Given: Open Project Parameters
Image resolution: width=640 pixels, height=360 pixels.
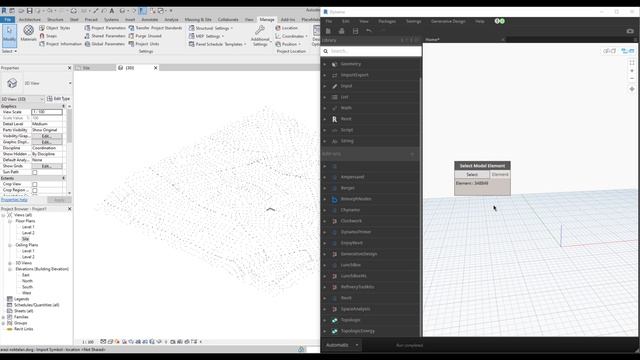Looking at the screenshot, I should (x=105, y=28).
